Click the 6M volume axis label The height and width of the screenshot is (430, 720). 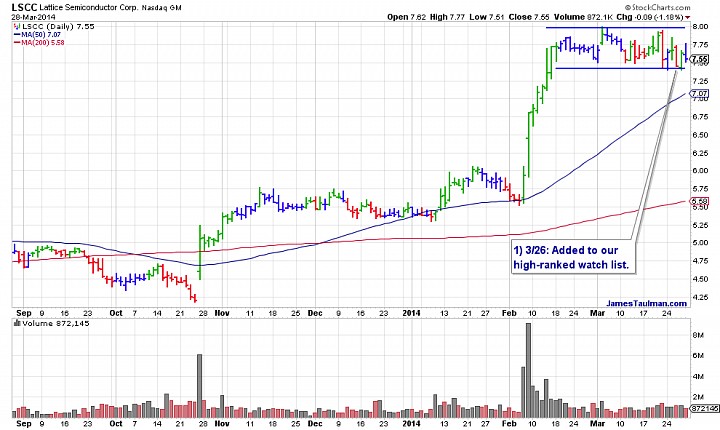[698, 356]
